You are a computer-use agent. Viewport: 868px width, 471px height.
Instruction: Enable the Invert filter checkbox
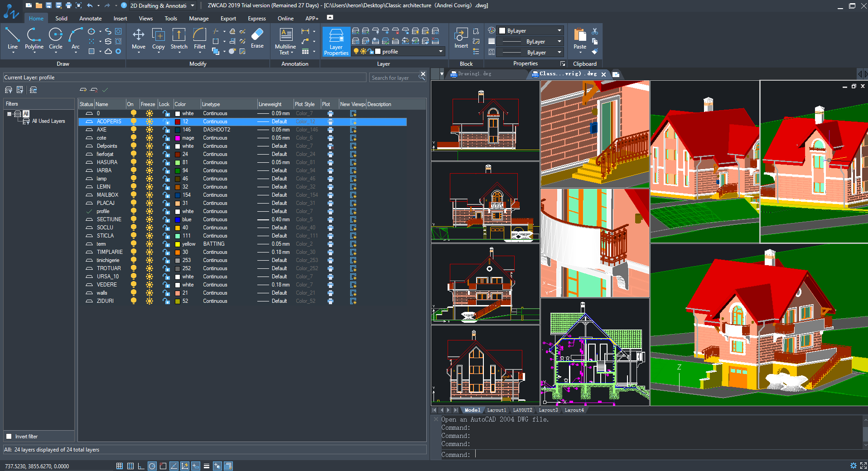9,437
